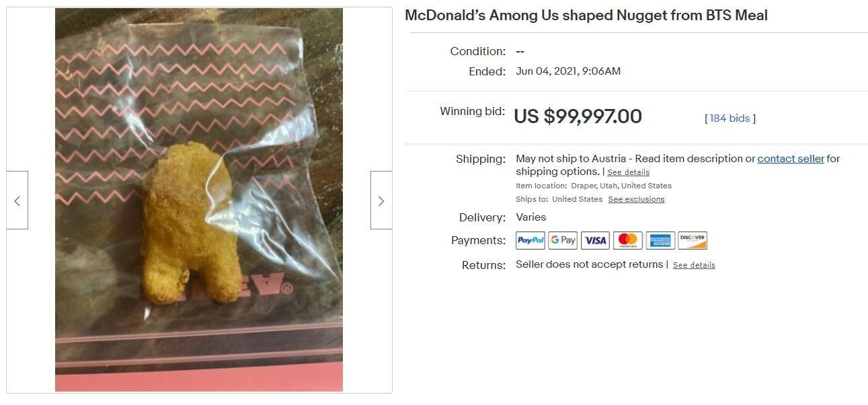The image size is (868, 405).
Task: Show the next listing photo arrow
Action: [381, 200]
